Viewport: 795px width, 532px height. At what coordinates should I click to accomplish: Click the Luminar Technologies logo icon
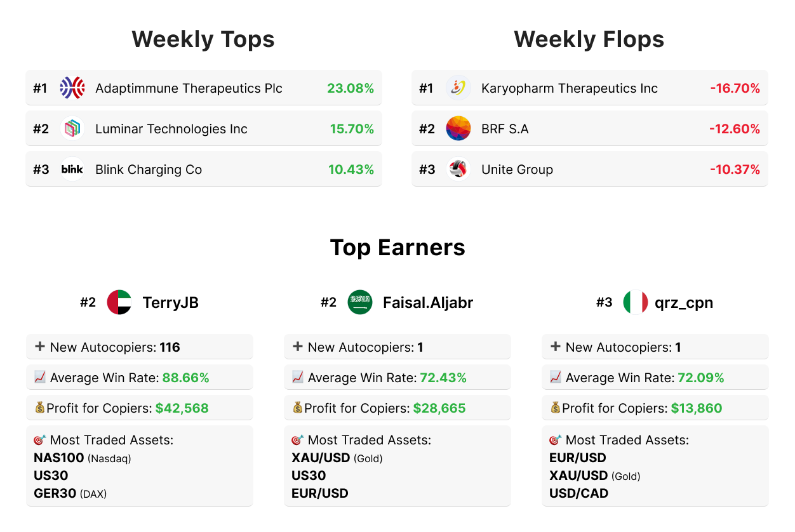72,129
